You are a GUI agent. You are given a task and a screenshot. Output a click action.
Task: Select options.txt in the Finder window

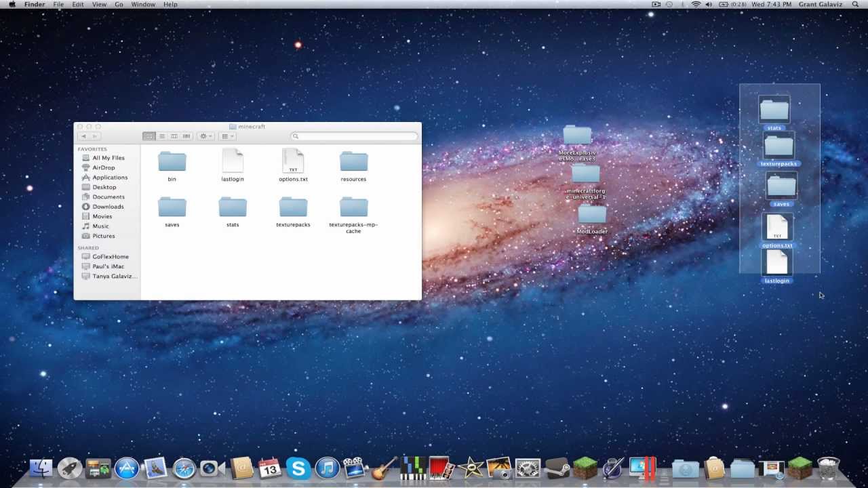coord(293,165)
